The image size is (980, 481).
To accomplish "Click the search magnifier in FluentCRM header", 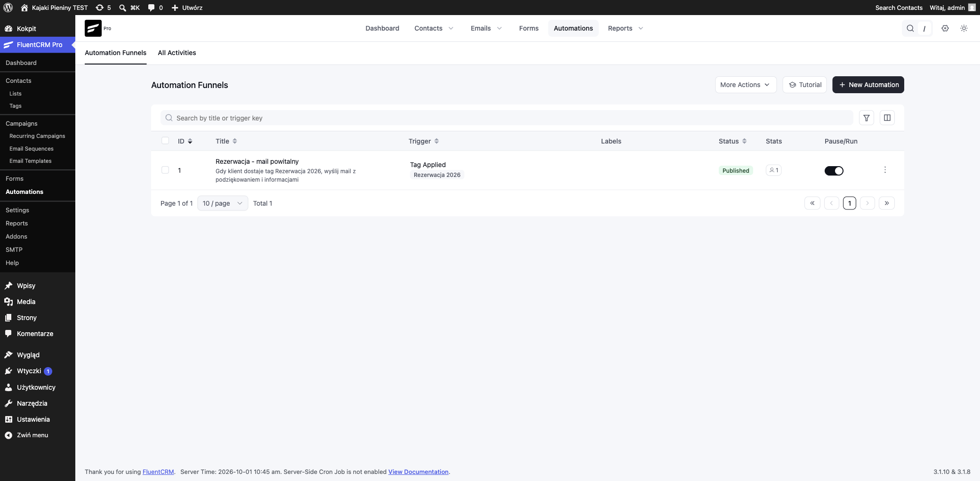I will (910, 28).
